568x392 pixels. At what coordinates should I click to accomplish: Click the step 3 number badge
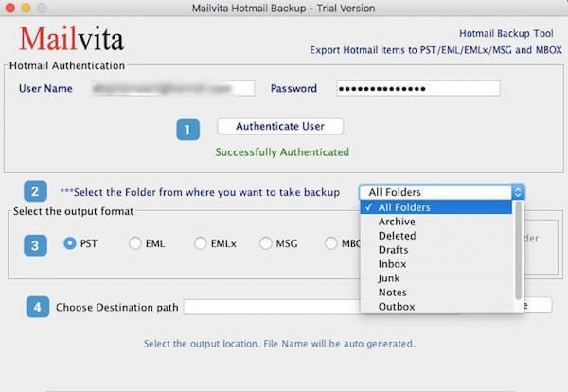click(34, 243)
